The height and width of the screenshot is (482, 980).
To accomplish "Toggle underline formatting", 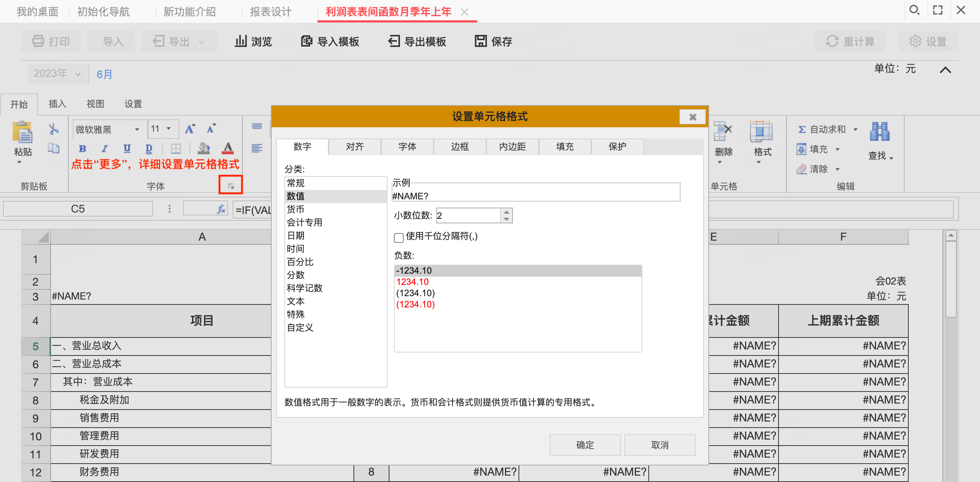I will [x=127, y=149].
